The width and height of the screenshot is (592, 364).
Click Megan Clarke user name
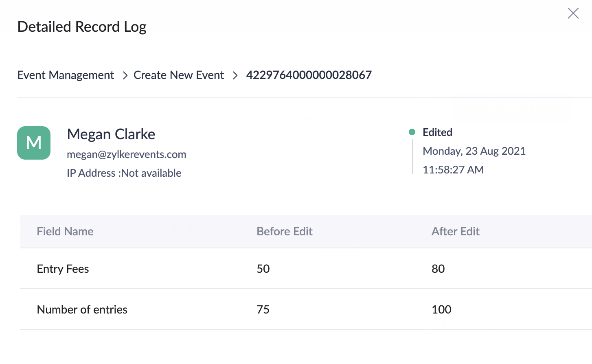(x=111, y=134)
